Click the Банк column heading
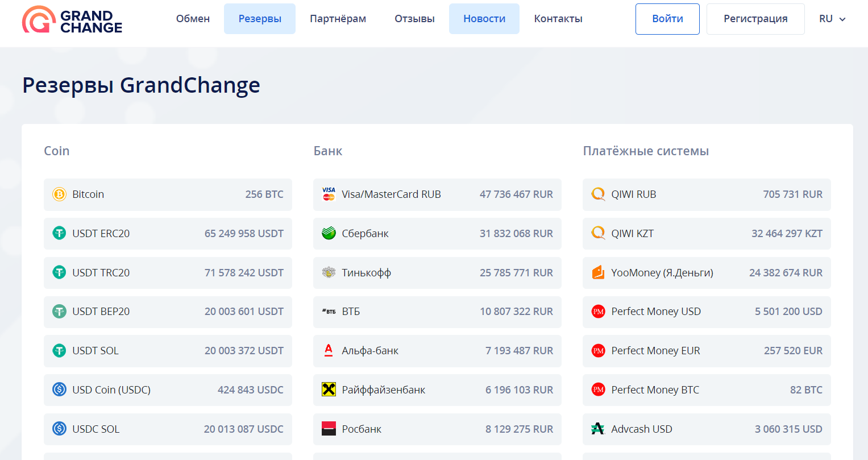 coord(328,151)
